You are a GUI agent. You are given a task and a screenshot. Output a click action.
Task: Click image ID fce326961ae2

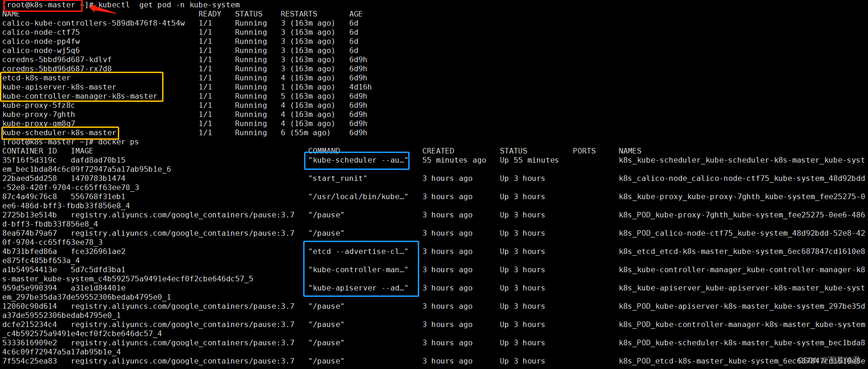pyautogui.click(x=98, y=252)
